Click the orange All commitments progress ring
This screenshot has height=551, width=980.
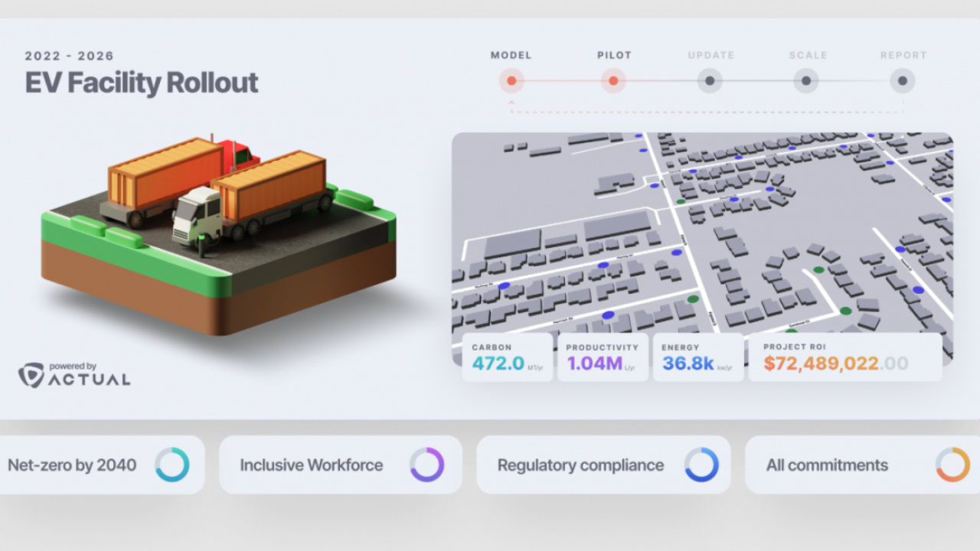click(952, 465)
